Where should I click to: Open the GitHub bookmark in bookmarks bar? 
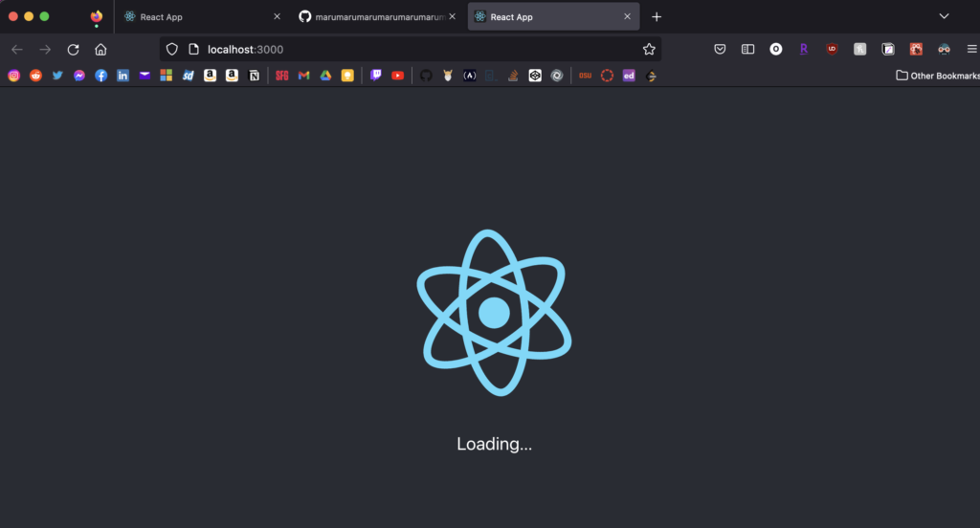coord(426,76)
